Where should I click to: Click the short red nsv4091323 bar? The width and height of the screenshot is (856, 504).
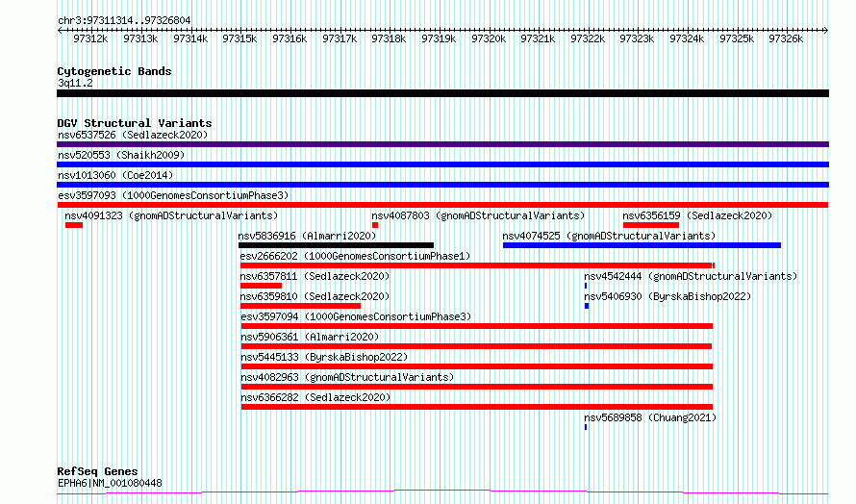click(x=74, y=225)
